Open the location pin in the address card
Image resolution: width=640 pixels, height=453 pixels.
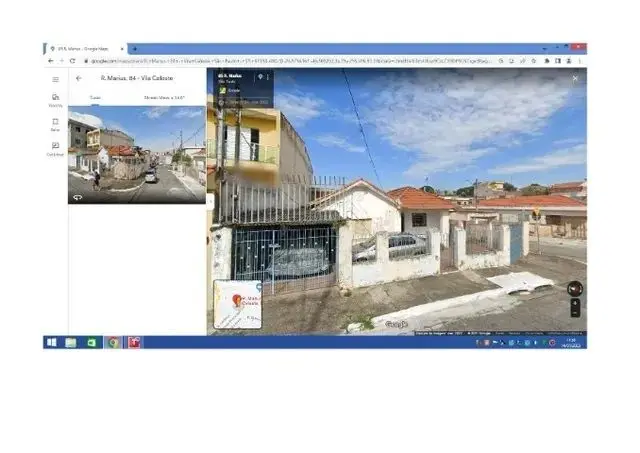[x=259, y=77]
